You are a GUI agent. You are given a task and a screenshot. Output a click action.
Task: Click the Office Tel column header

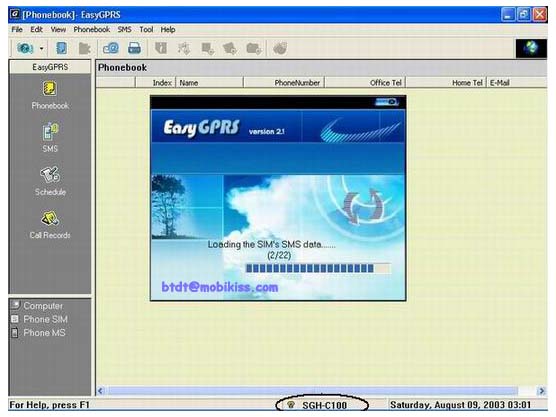pyautogui.click(x=365, y=83)
